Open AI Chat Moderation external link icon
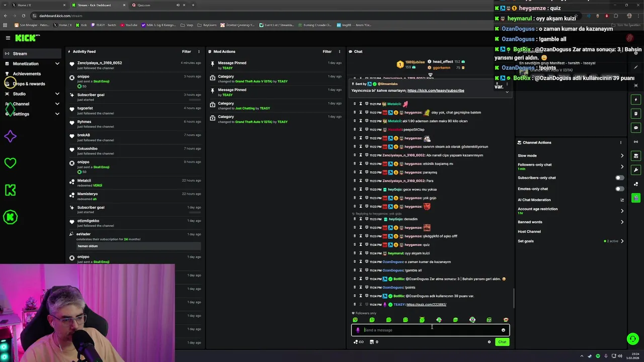The width and height of the screenshot is (644, 362). point(622,200)
